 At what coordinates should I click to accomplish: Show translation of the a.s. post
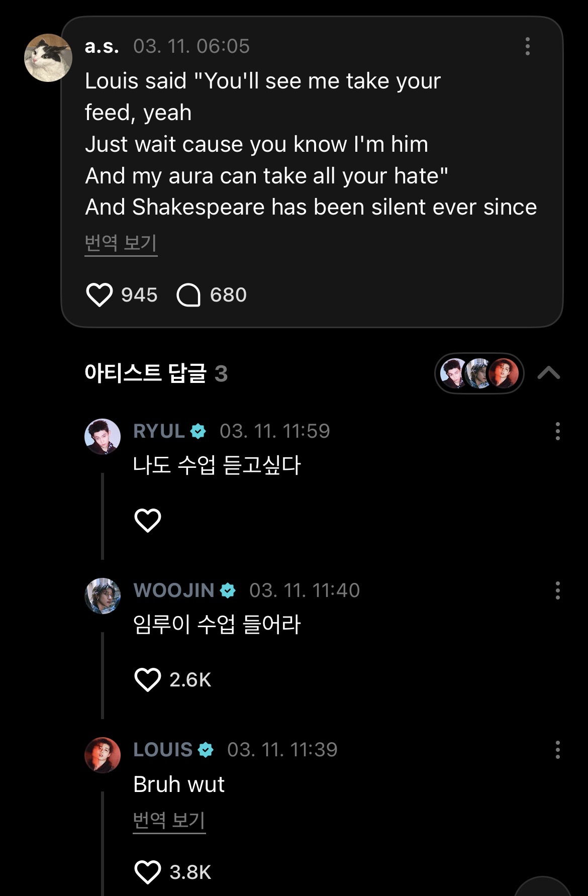point(121,243)
